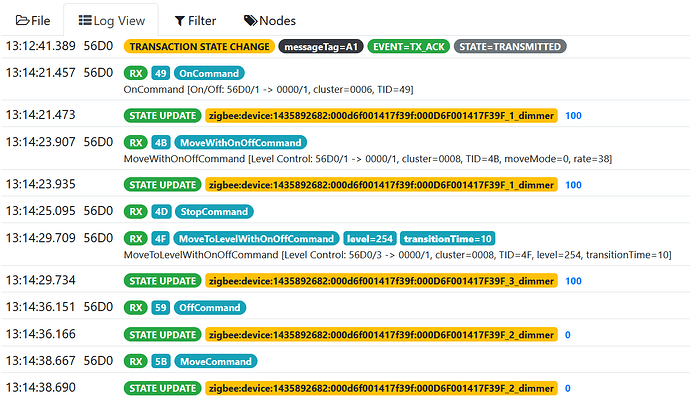
Task: Open the File tab
Action: coord(33,21)
